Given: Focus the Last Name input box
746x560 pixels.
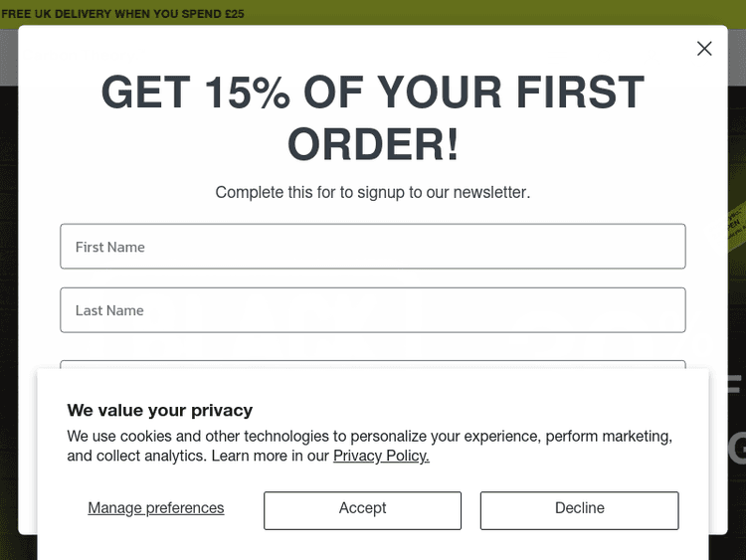Looking at the screenshot, I should (372, 310).
